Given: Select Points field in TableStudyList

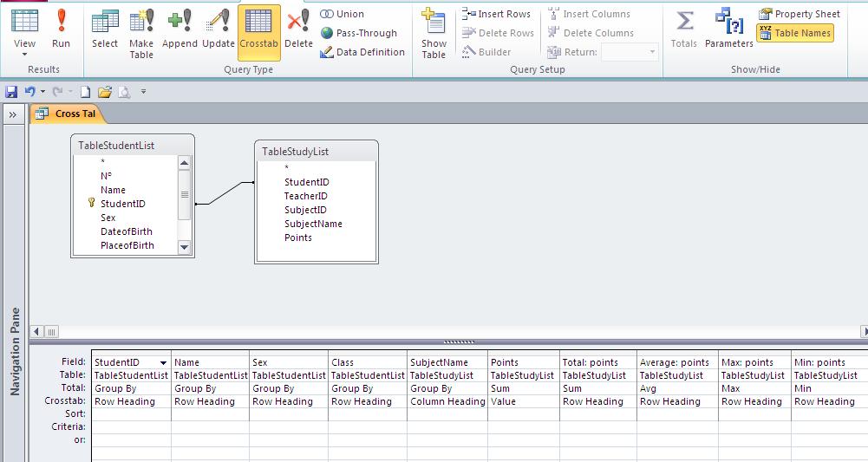Looking at the screenshot, I should click(x=297, y=238).
